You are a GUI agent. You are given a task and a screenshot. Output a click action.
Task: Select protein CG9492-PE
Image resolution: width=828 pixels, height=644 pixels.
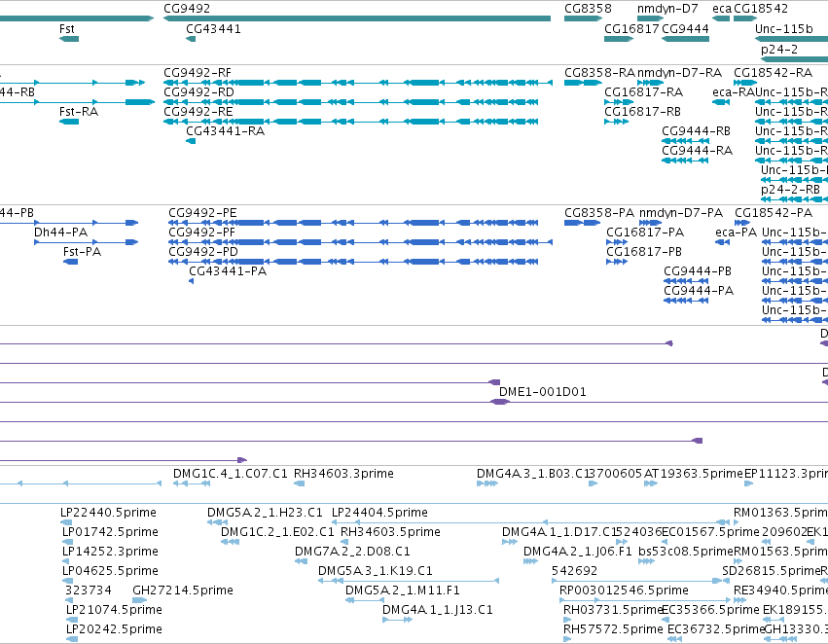point(202,213)
